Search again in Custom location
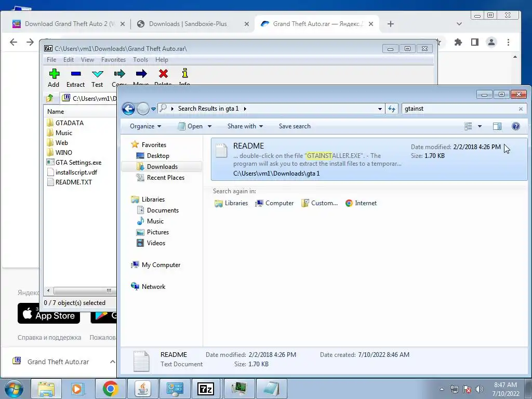 [x=320, y=203]
